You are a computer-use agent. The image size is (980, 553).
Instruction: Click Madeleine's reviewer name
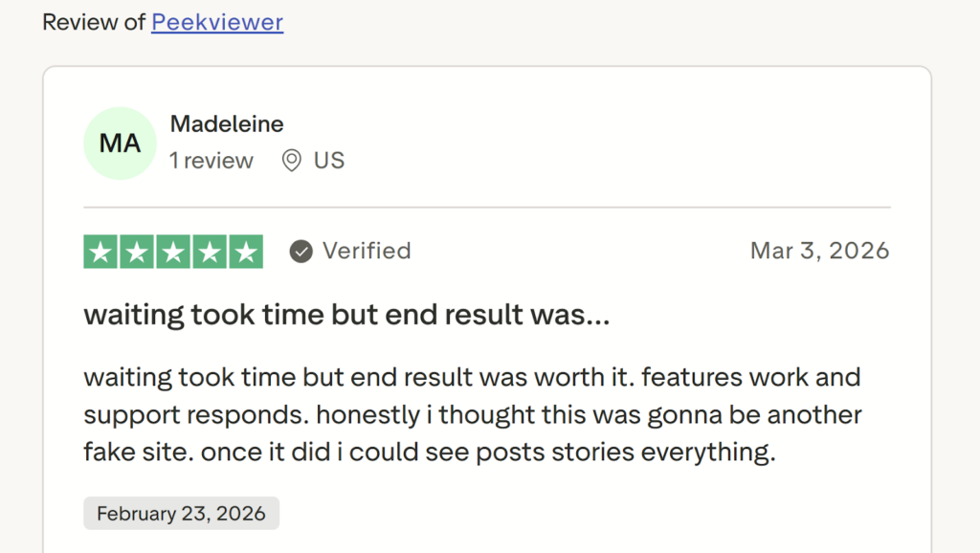[226, 123]
